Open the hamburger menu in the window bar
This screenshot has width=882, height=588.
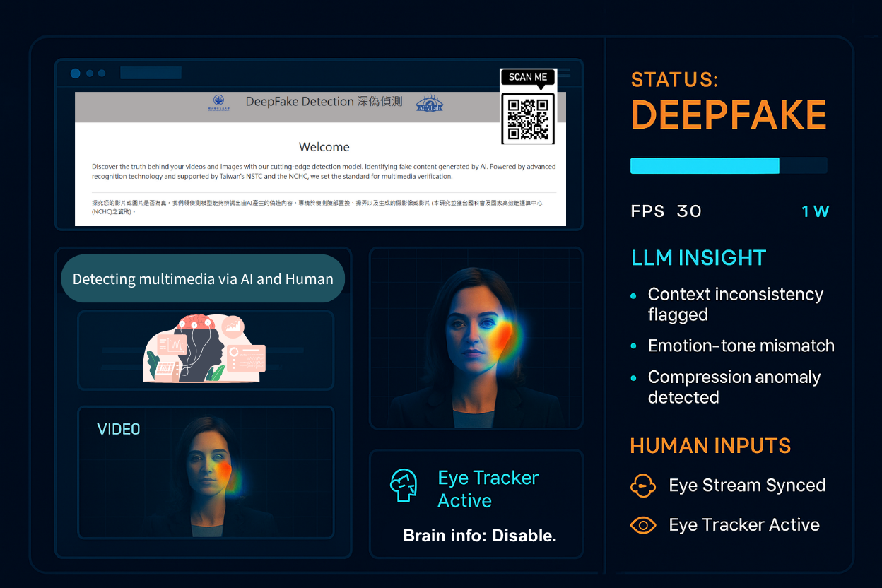[563, 73]
